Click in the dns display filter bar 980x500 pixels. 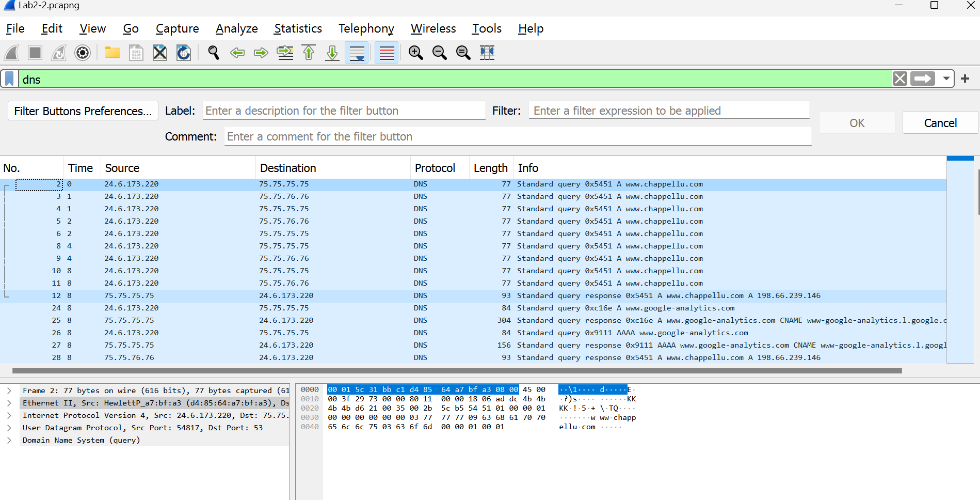point(454,79)
